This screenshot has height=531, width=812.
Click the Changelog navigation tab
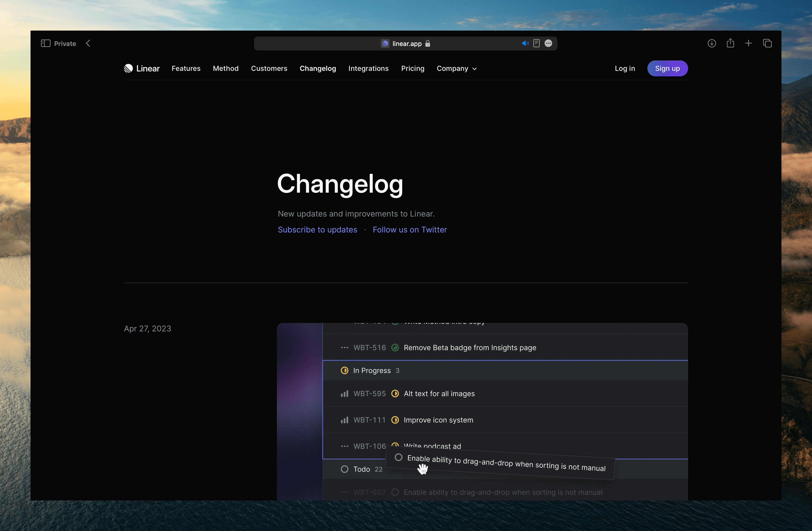point(318,68)
